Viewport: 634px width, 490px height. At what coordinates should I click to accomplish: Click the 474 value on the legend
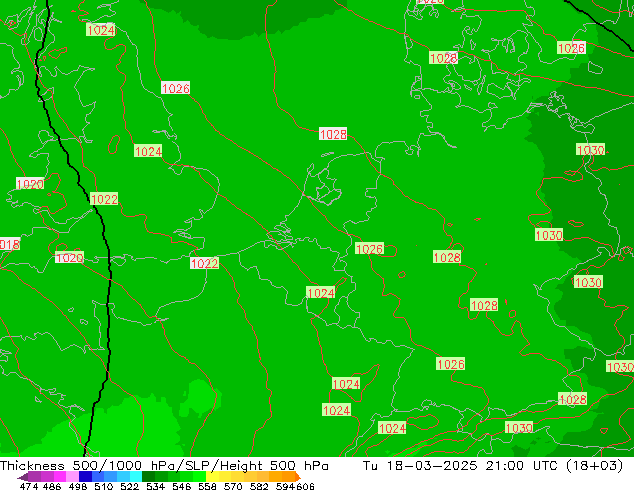click(x=28, y=486)
